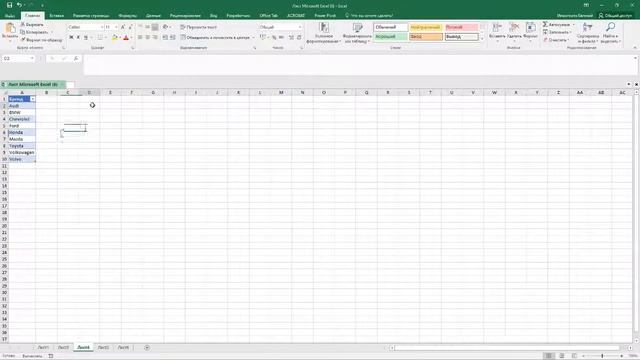Open Conditional Formatting menu
Image resolution: width=640 pixels, height=360 pixels.
click(x=323, y=33)
